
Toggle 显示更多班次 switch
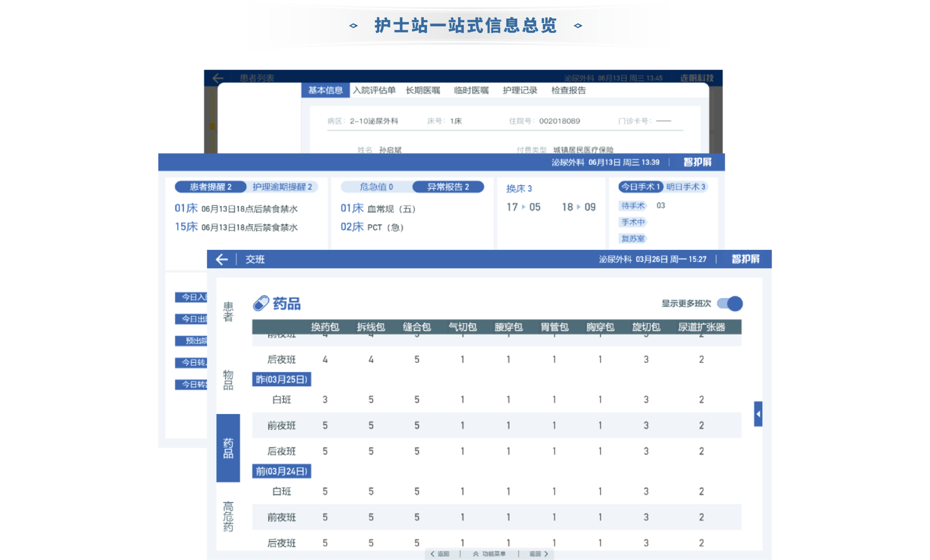(730, 304)
